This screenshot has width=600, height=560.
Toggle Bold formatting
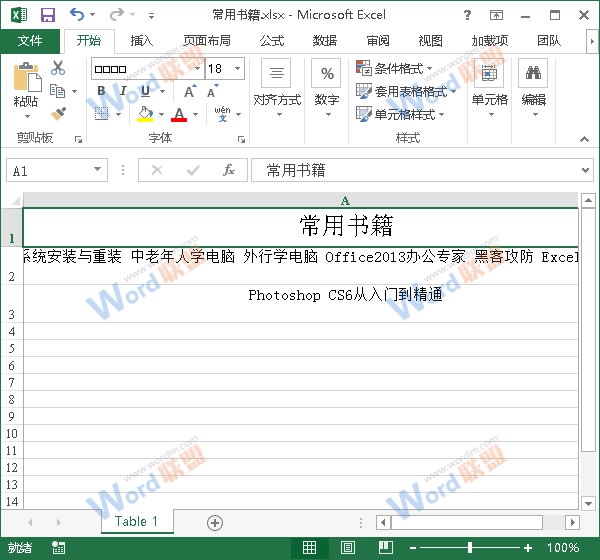click(x=101, y=91)
